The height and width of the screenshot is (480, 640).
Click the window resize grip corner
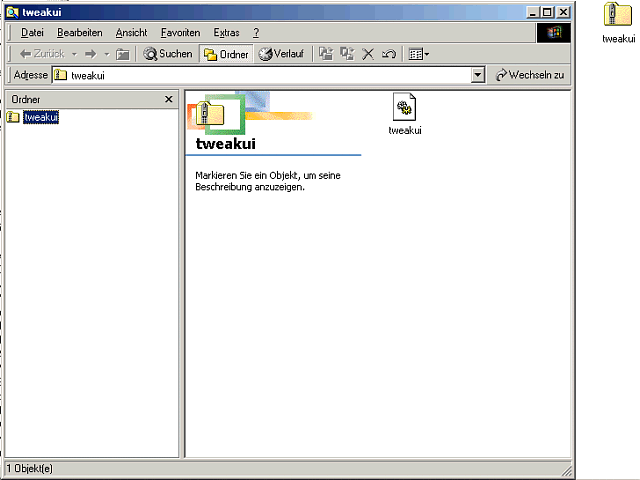[x=567, y=471]
